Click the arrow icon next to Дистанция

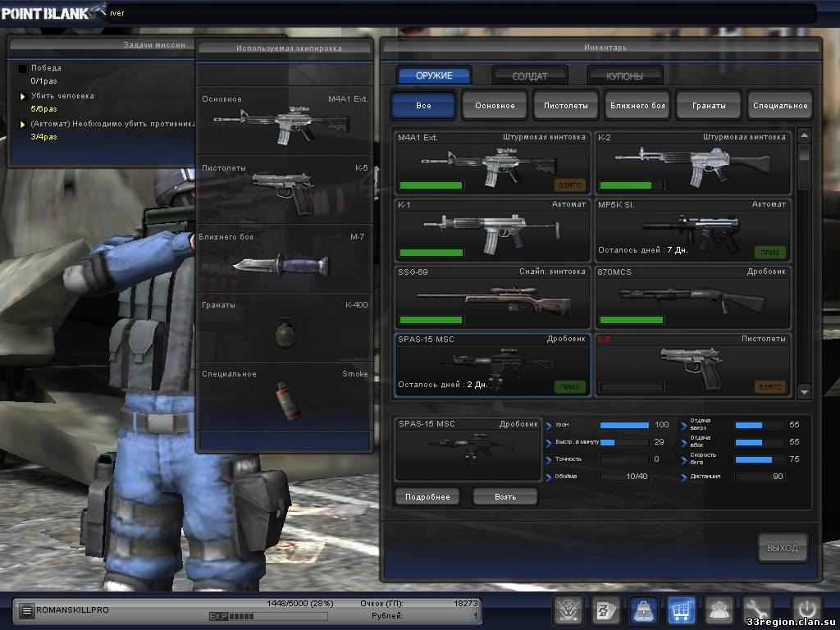coord(684,477)
